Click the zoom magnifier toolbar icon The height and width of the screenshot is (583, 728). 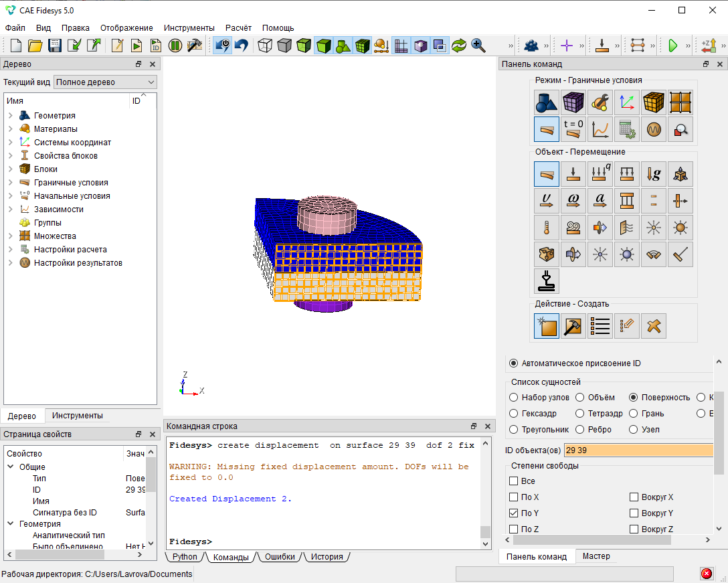(478, 46)
